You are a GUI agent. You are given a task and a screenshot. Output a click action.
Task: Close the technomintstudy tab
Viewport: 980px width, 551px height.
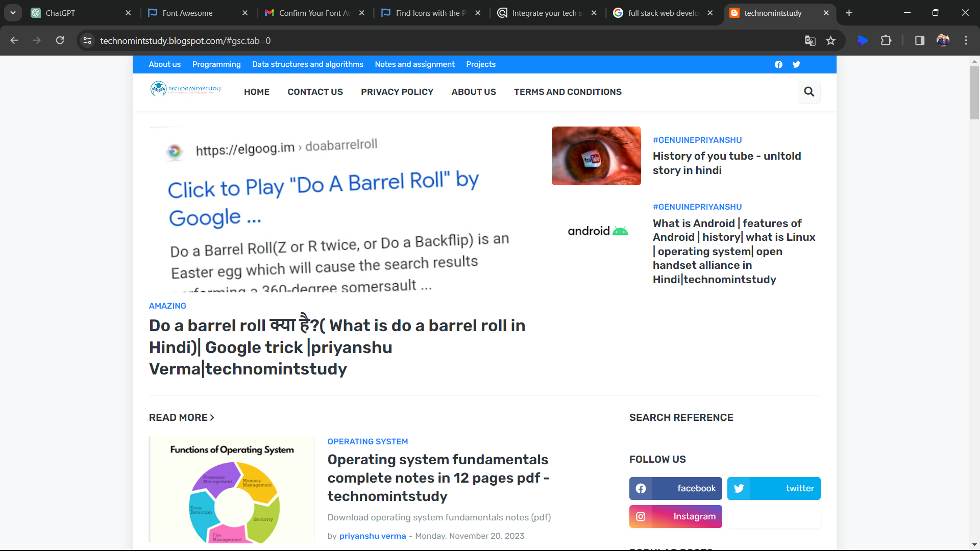tap(826, 13)
